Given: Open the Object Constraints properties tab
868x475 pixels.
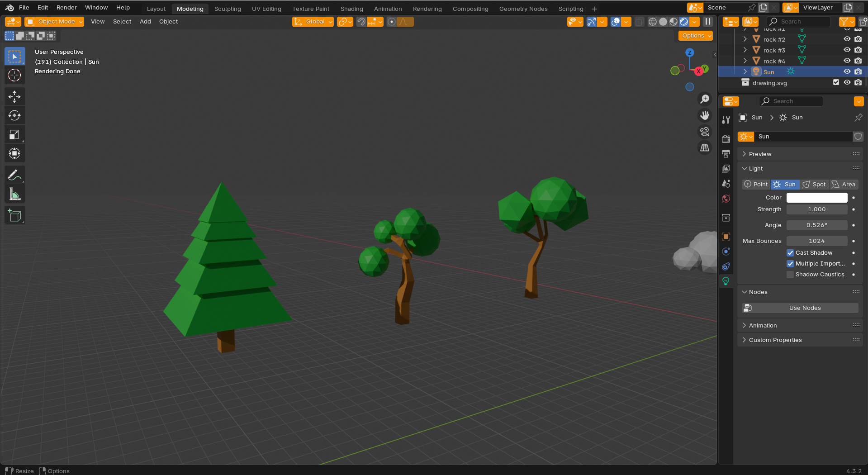Looking at the screenshot, I should point(726,266).
